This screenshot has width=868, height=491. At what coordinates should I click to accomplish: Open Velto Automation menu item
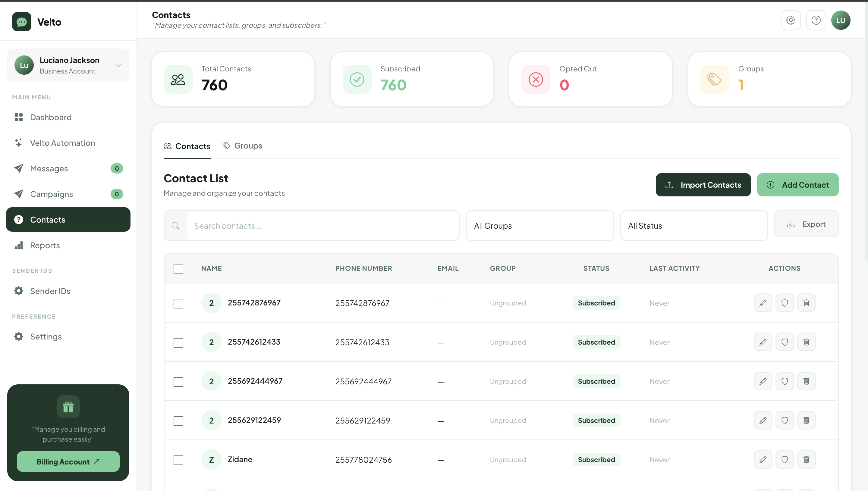tap(68, 143)
